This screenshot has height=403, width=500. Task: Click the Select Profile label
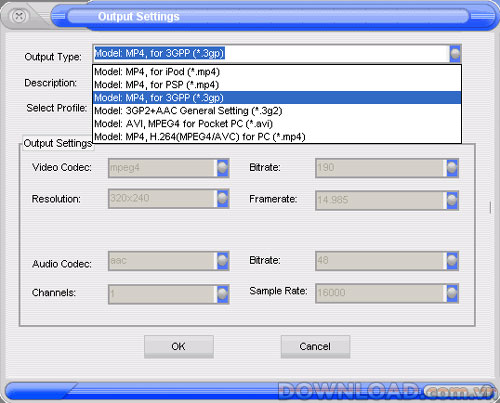point(57,108)
